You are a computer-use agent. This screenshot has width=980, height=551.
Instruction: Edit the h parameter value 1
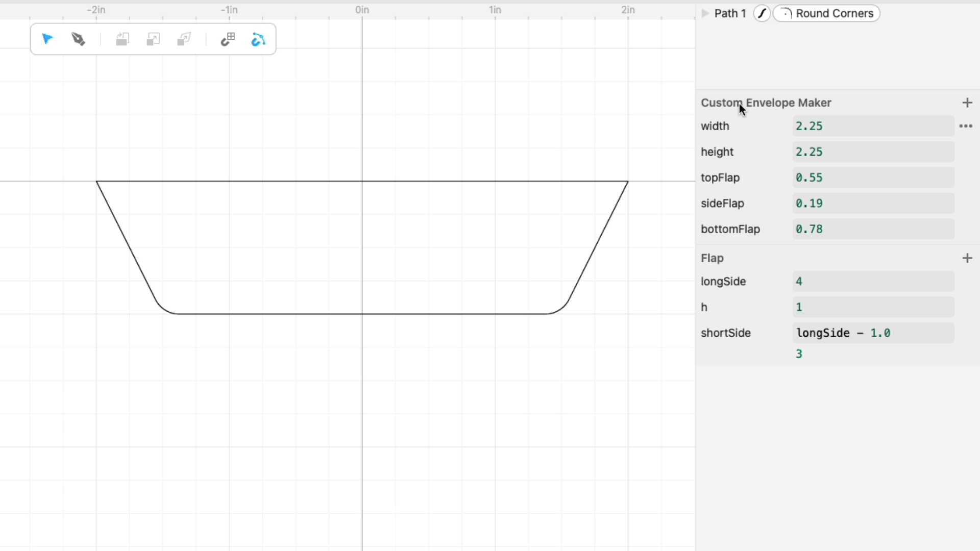(x=873, y=307)
